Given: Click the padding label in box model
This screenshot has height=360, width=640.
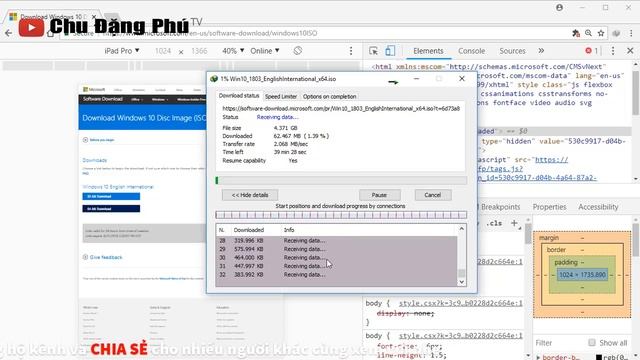Looking at the screenshot, I should (x=566, y=262).
